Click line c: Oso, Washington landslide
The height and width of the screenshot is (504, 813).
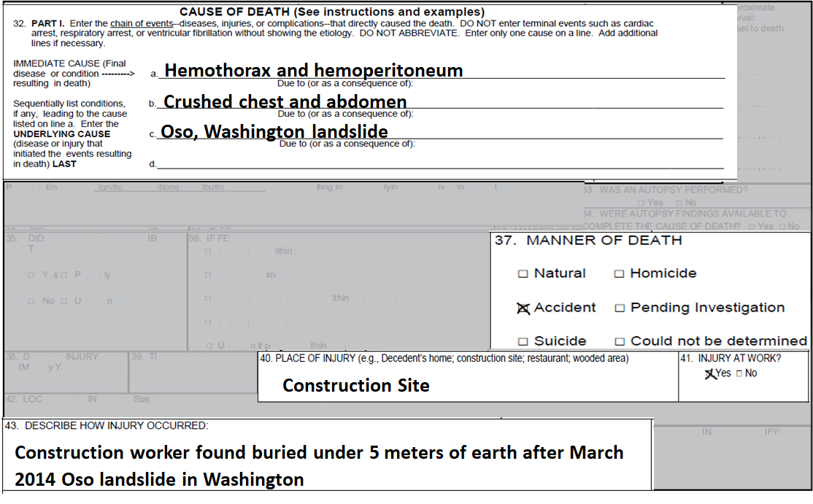pos(274,132)
